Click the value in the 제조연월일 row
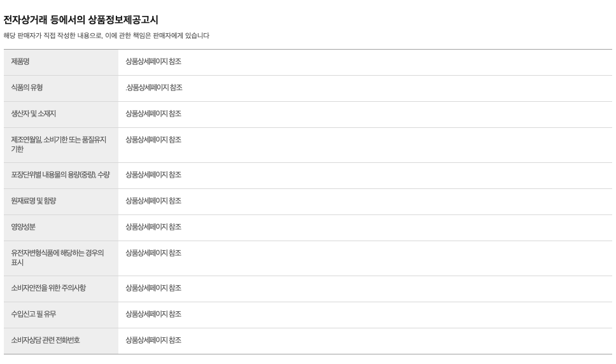Screen dimensions: 616x364 click(153, 140)
